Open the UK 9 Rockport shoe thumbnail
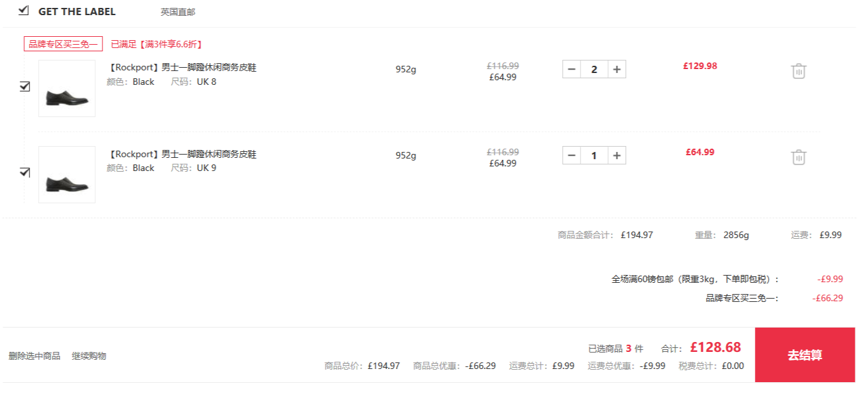 coord(67,175)
